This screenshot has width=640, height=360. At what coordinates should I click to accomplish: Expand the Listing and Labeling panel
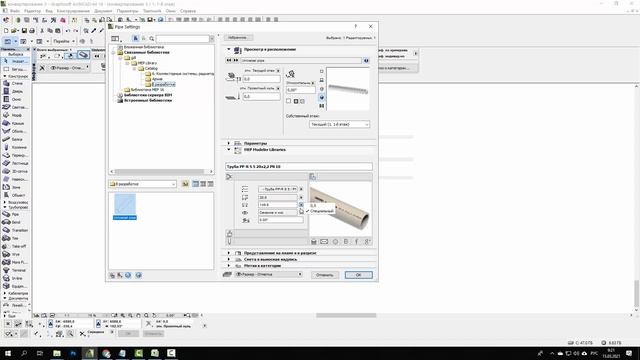[x=229, y=259]
